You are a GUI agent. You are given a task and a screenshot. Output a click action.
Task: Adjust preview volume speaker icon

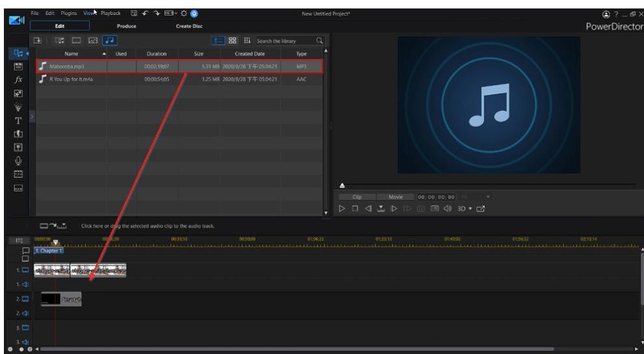pyautogui.click(x=448, y=208)
